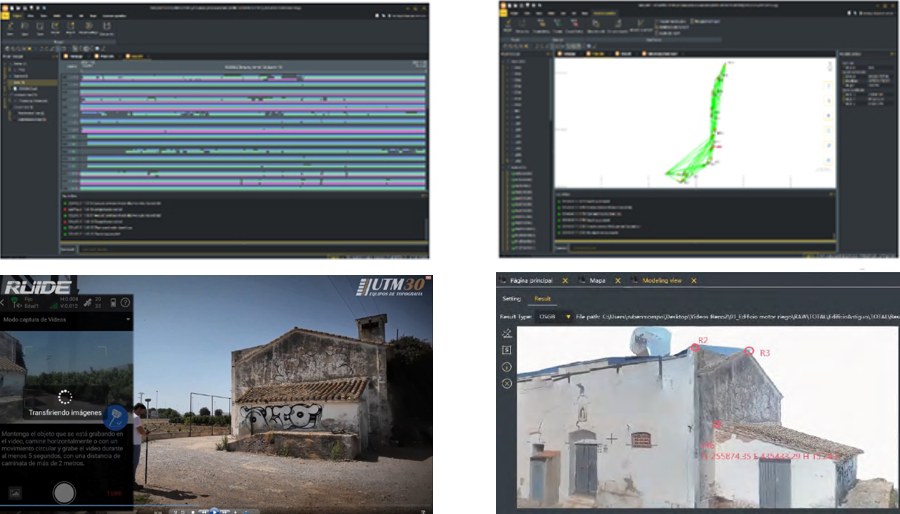This screenshot has height=514, width=900.
Task: Open the Result Type OSGB dropdown
Action: [568, 316]
